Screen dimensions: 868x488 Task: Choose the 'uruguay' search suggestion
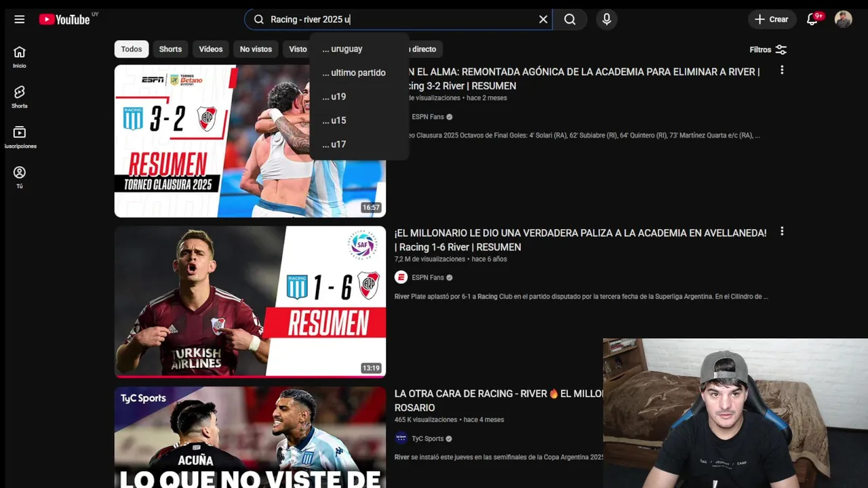click(359, 49)
